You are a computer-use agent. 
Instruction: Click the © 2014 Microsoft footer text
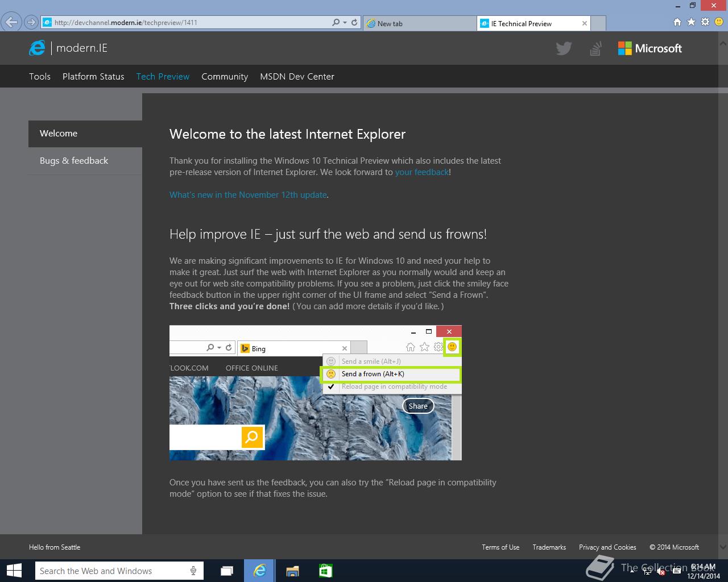point(674,547)
